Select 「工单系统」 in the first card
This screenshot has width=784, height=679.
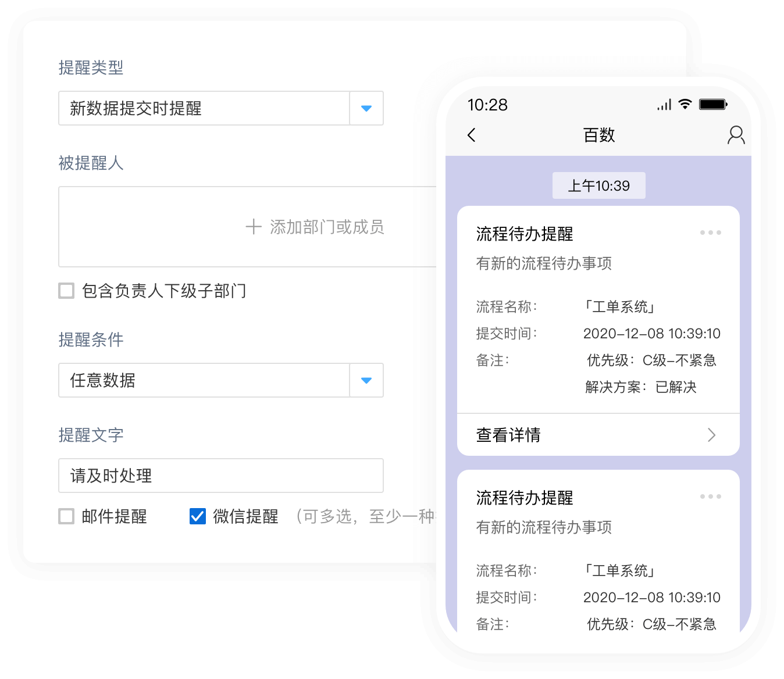pos(619,307)
